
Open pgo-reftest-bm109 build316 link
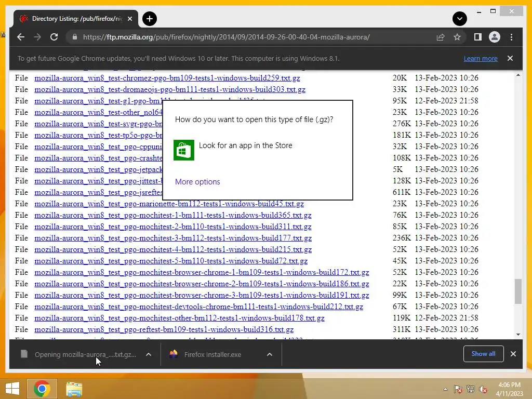click(x=164, y=329)
